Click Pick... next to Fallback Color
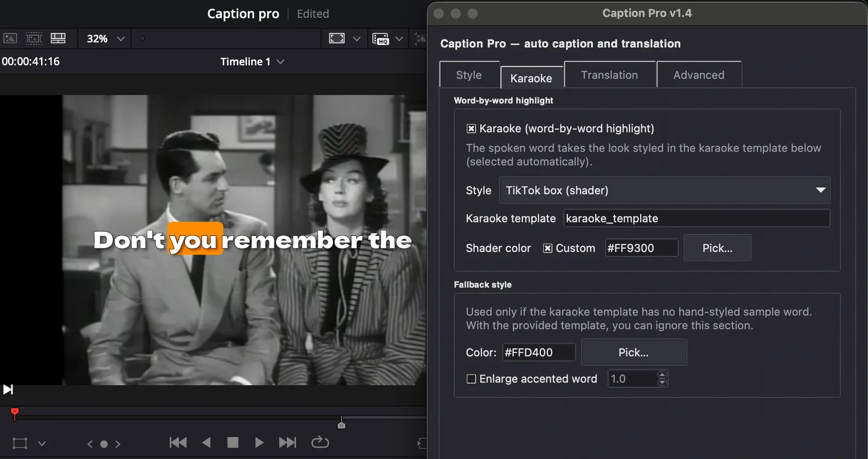Image resolution: width=868 pixels, height=459 pixels. tap(634, 353)
